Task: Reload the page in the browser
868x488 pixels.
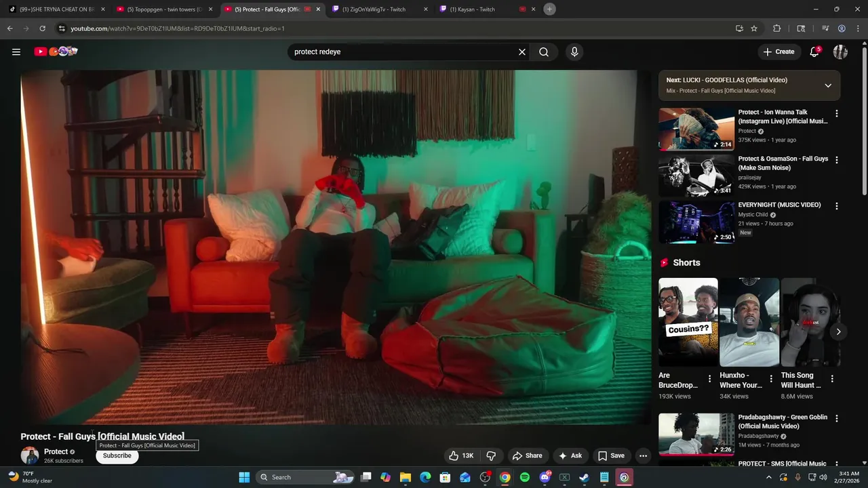Action: click(42, 28)
